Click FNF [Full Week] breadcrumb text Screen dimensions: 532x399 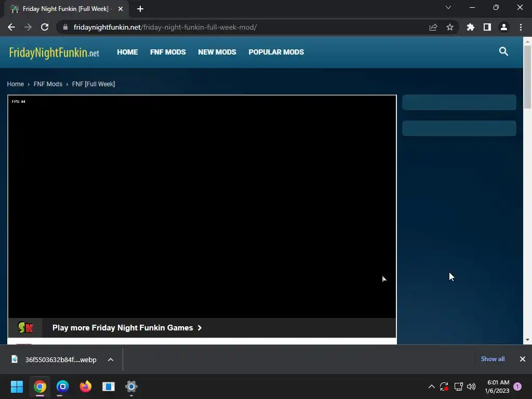coord(94,84)
